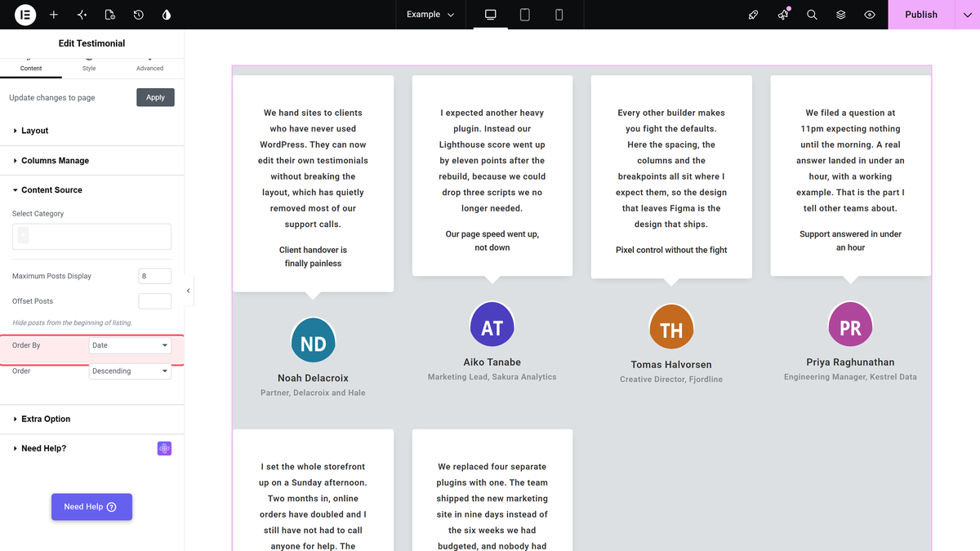Open the Structure layers icon
Image resolution: width=980 pixels, height=551 pixels.
coord(841,15)
